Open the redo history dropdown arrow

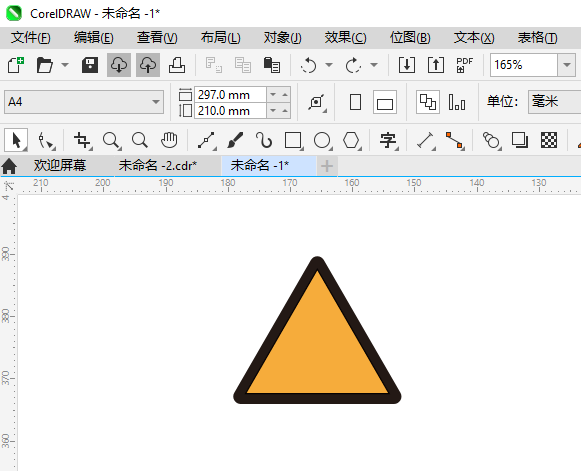coord(374,65)
